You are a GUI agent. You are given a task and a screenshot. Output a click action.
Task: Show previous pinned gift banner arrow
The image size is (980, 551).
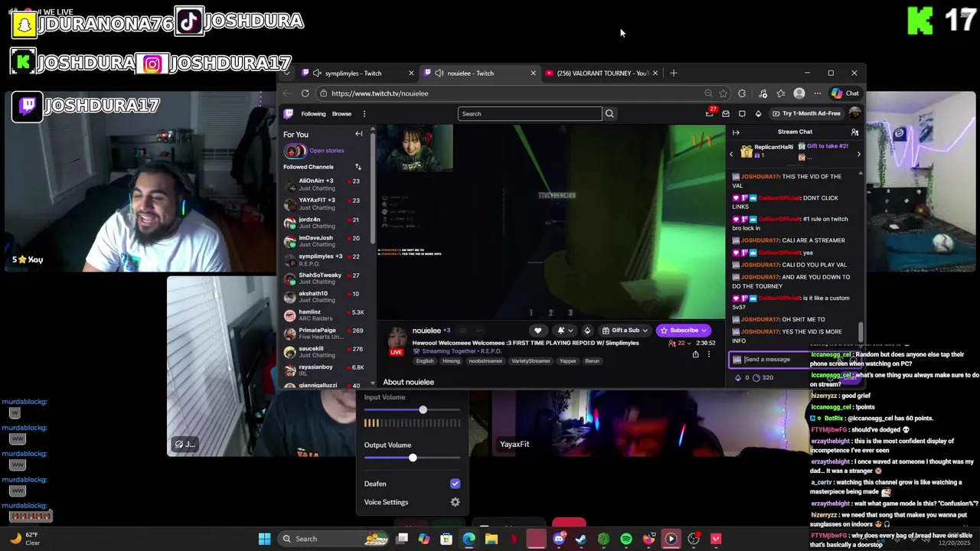pyautogui.click(x=731, y=154)
